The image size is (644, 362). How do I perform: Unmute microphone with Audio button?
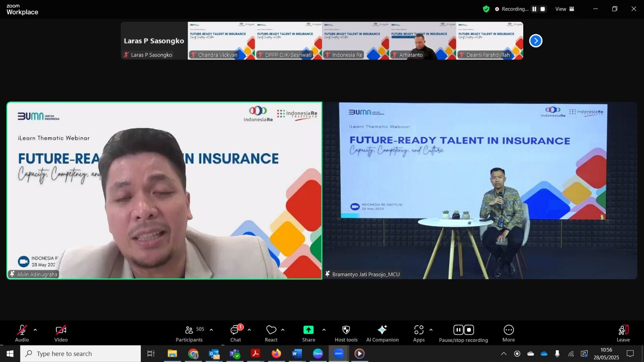[22, 333]
